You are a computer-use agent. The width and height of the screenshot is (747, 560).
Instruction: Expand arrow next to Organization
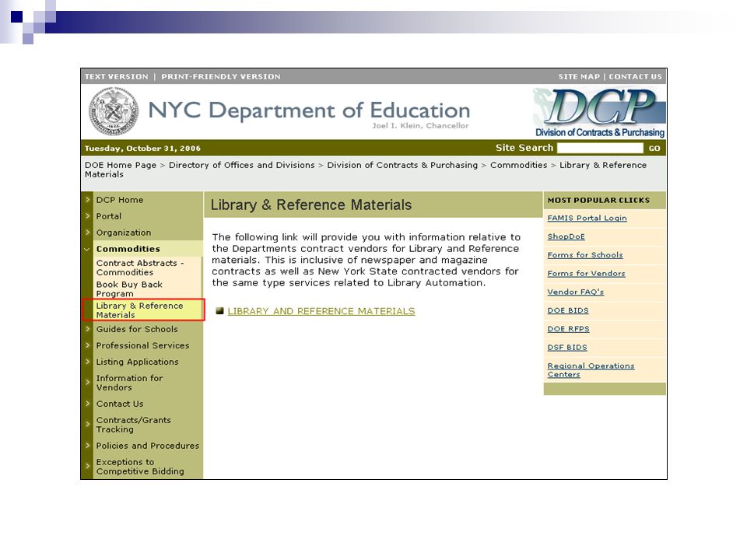click(x=87, y=233)
